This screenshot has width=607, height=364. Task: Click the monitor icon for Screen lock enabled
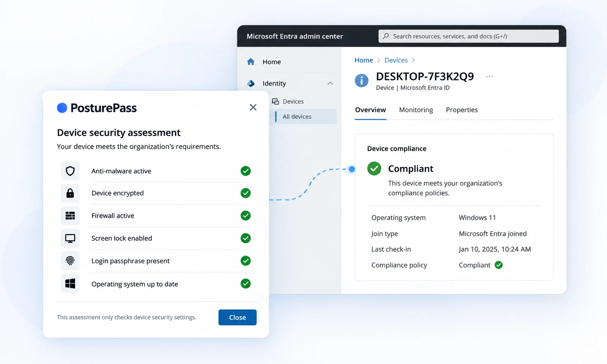[70, 238]
